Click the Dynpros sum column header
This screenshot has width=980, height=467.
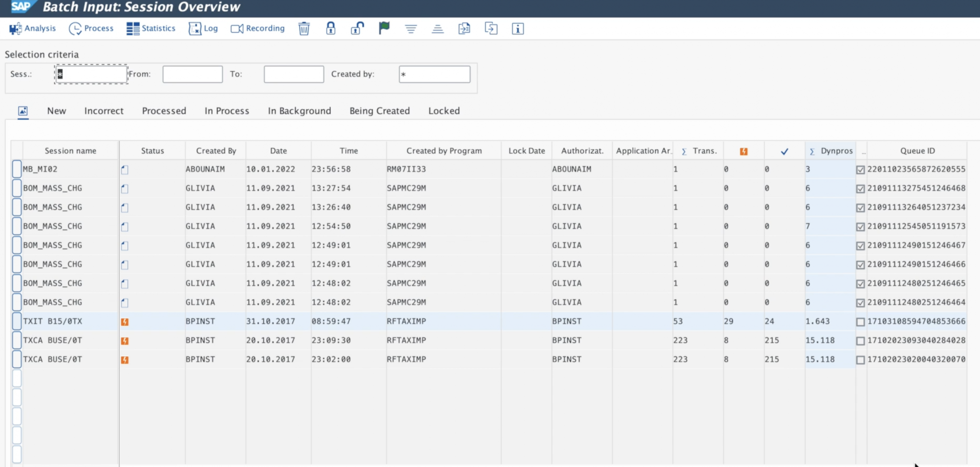click(x=831, y=151)
